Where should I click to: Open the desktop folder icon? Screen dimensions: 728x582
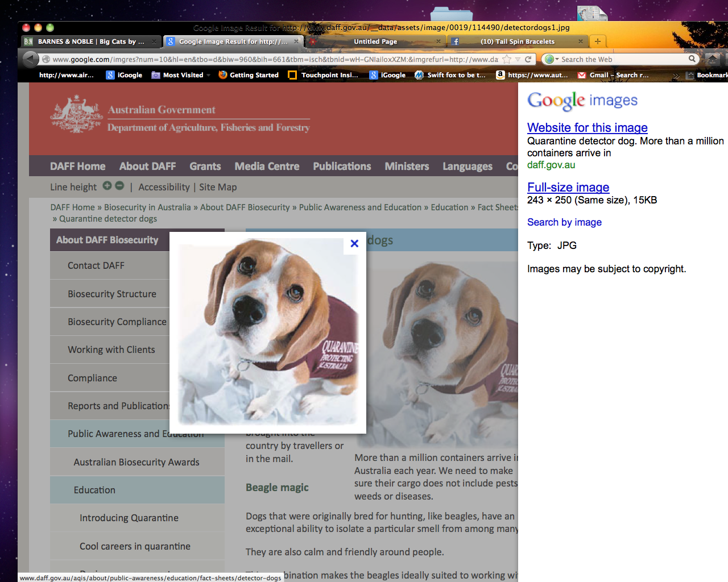(x=452, y=14)
